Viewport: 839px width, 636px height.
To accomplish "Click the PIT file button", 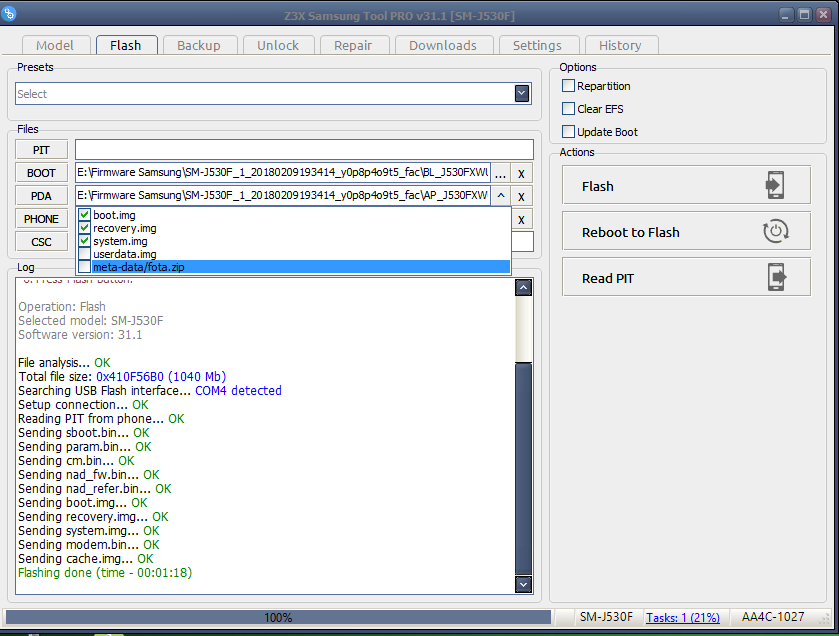I will click(41, 150).
